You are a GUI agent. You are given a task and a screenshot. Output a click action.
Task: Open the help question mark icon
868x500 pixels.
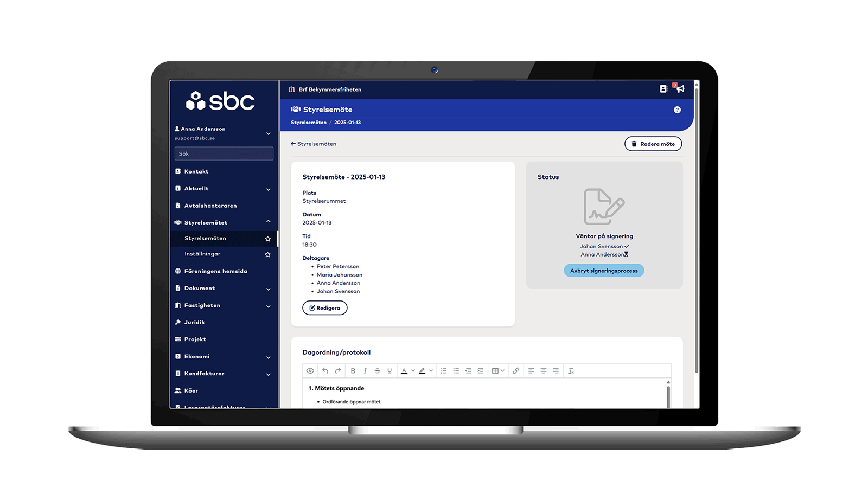(677, 110)
